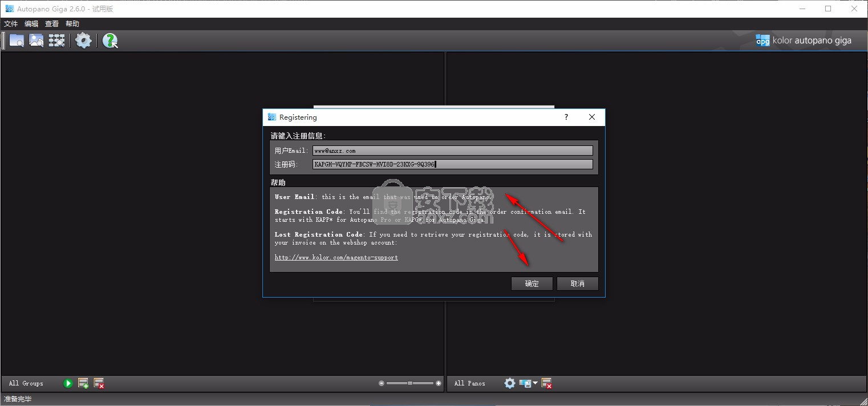Image resolution: width=868 pixels, height=406 pixels.
Task: Click the Autopano Giga app icon in the title bar
Action: coord(9,9)
